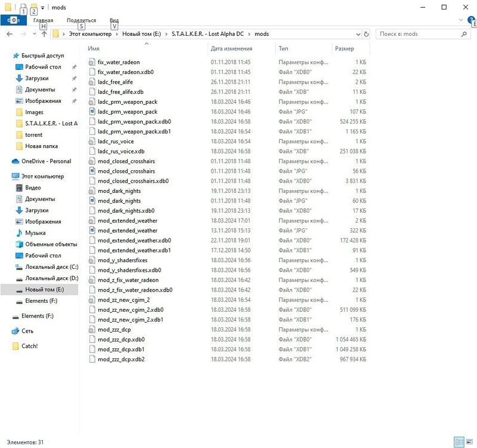Open the ladc_prm_weapon_pack JPG file icon
This screenshot has height=448, width=477.
point(92,112)
